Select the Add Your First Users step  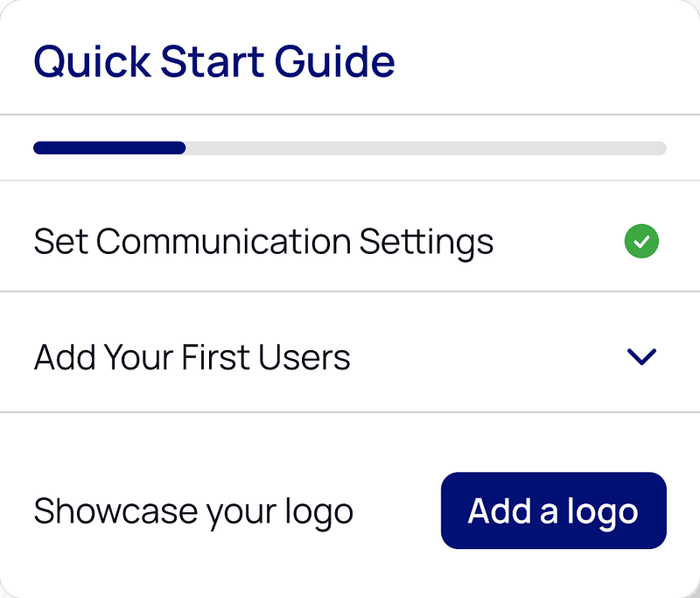tap(192, 357)
